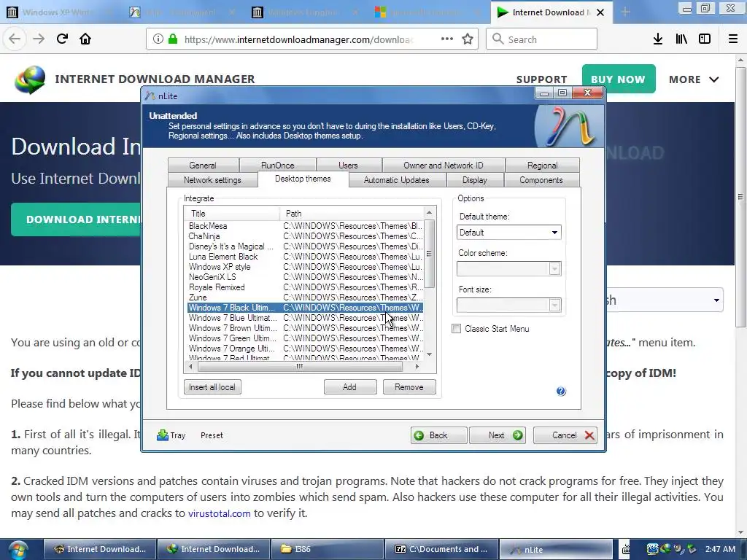Bookmark this page with the star icon
The height and width of the screenshot is (560, 747).
pos(468,39)
